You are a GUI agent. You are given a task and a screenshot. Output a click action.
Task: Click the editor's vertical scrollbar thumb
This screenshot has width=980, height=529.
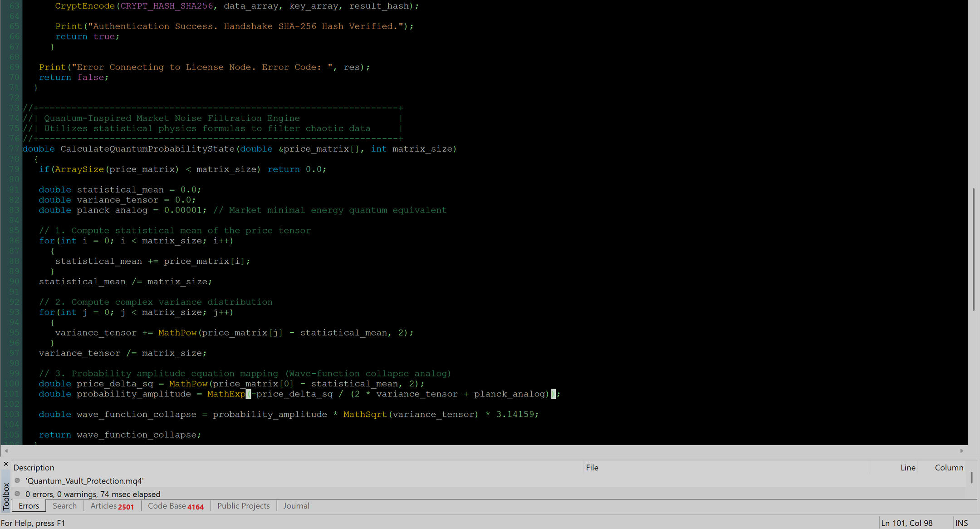pyautogui.click(x=974, y=250)
